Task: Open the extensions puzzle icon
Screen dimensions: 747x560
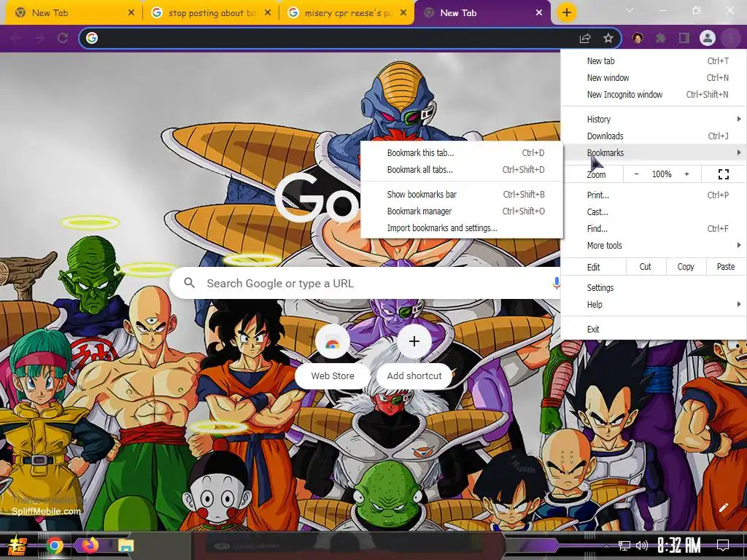Action: [x=661, y=38]
